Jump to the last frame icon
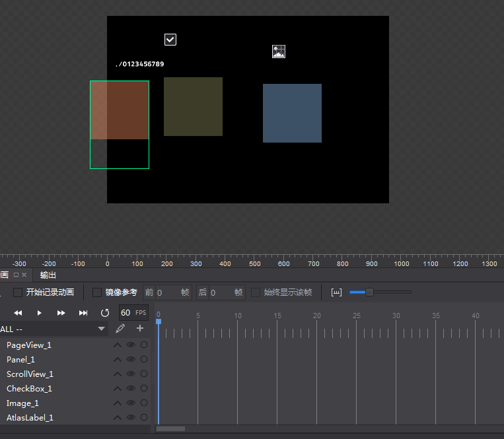This screenshot has width=504, height=439. 83,313
